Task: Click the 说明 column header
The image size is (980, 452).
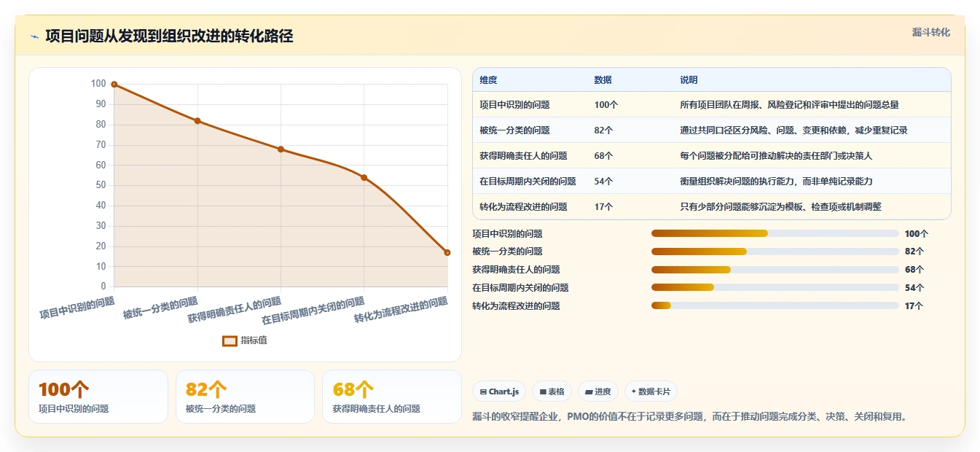Action: 689,80
